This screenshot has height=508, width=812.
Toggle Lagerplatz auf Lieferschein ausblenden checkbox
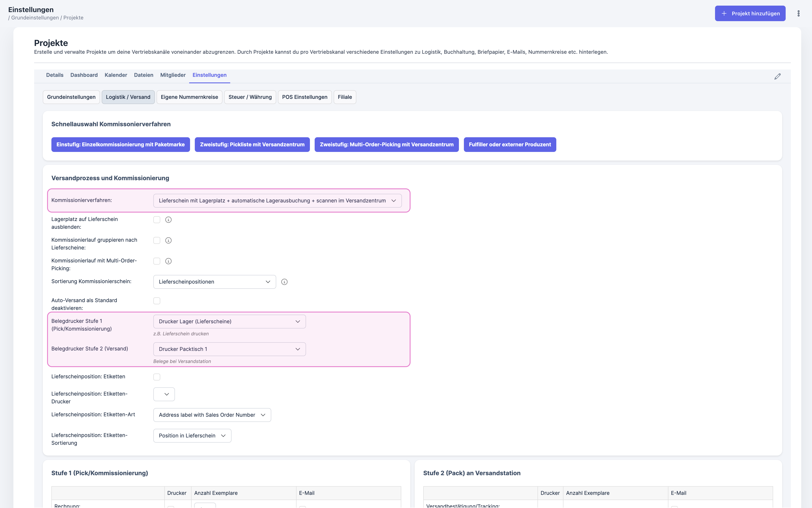coord(157,220)
